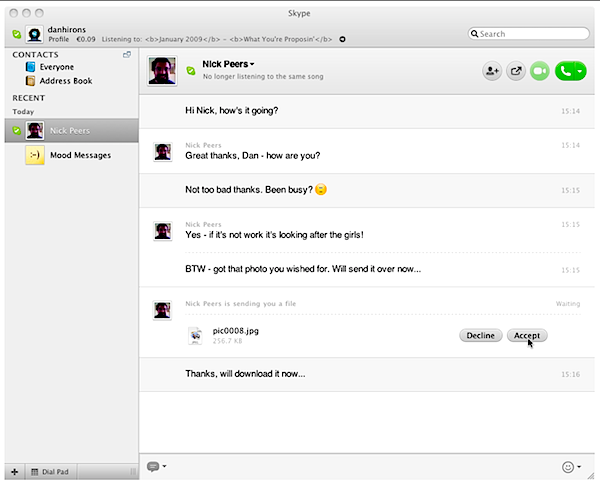Click 'Great thanks, Dan - how are you?' message
Image resolution: width=600 pixels, height=486 pixels.
pos(253,156)
